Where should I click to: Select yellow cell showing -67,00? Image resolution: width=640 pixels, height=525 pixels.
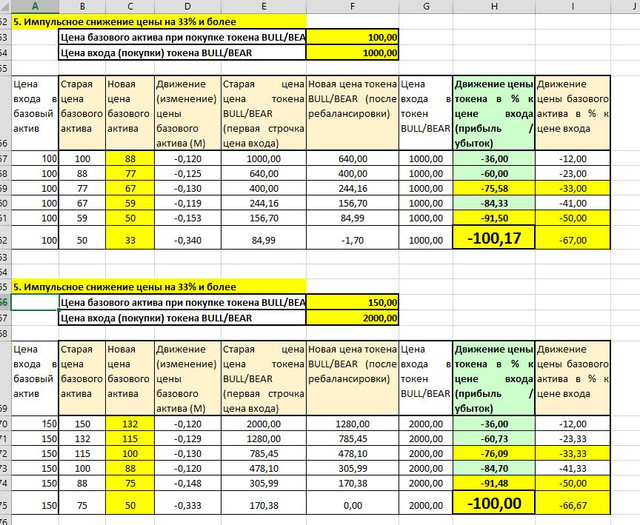(x=573, y=238)
